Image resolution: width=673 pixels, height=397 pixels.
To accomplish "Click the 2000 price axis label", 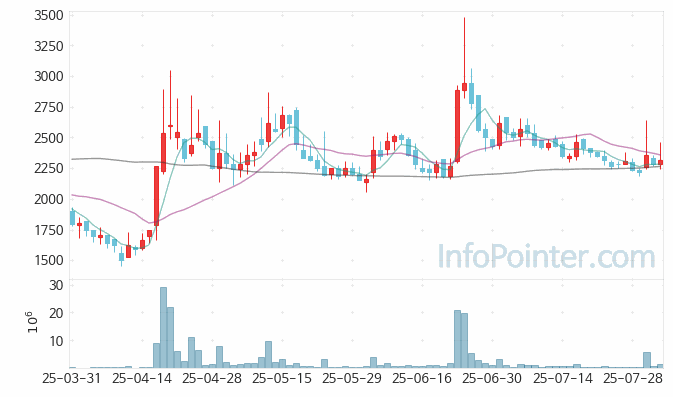I will click(x=49, y=199).
